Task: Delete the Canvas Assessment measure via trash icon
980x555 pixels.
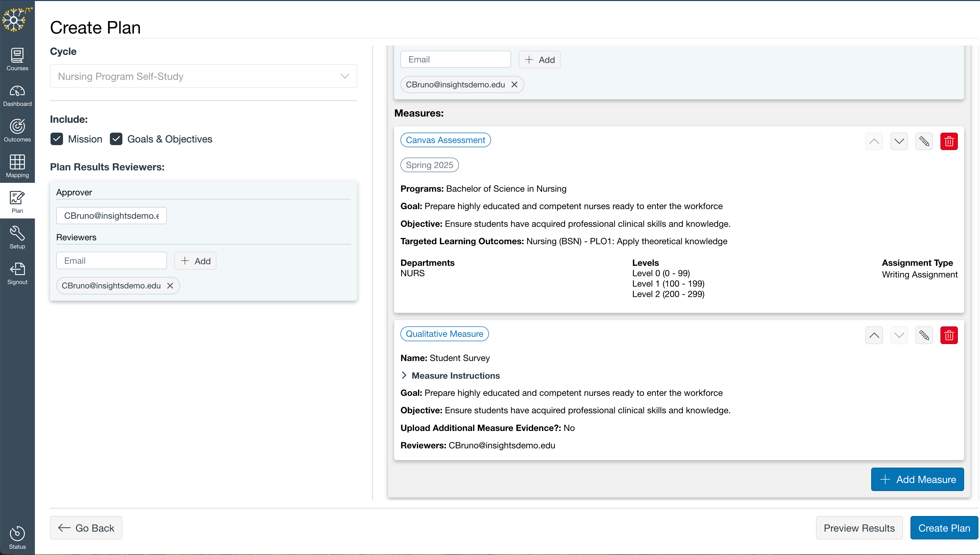Action: [x=949, y=141]
